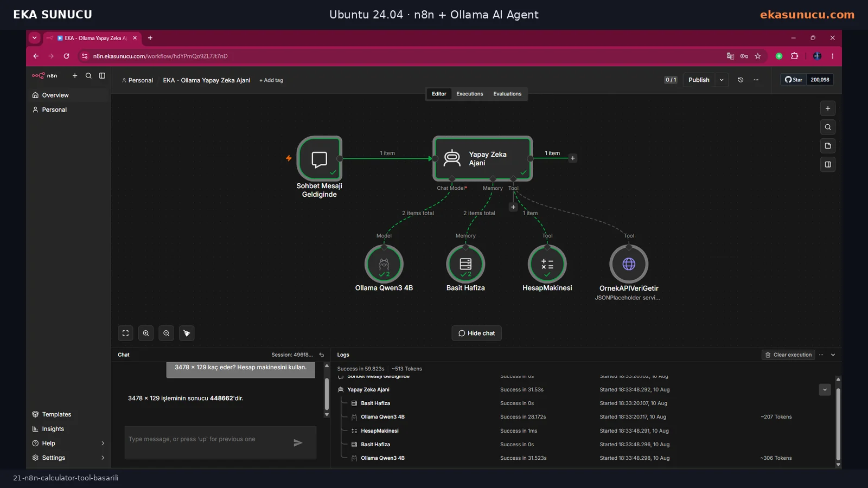Fit the workflow canvas to view
The width and height of the screenshot is (868, 488).
pos(125,333)
